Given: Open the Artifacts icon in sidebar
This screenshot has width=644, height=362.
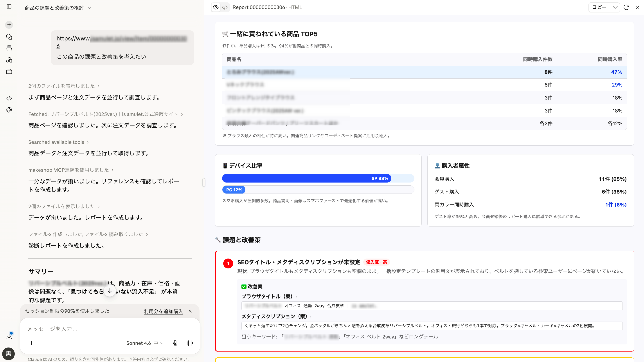Looking at the screenshot, I should tap(9, 60).
